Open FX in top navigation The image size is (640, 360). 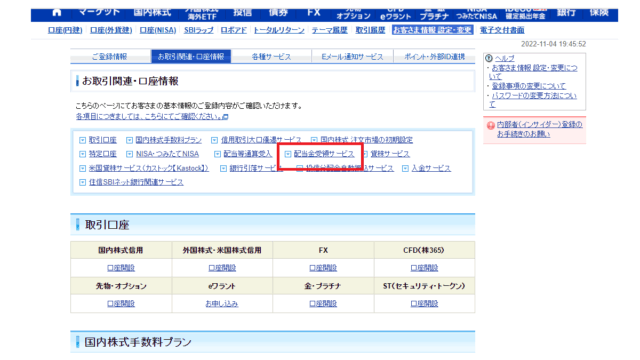click(x=313, y=12)
